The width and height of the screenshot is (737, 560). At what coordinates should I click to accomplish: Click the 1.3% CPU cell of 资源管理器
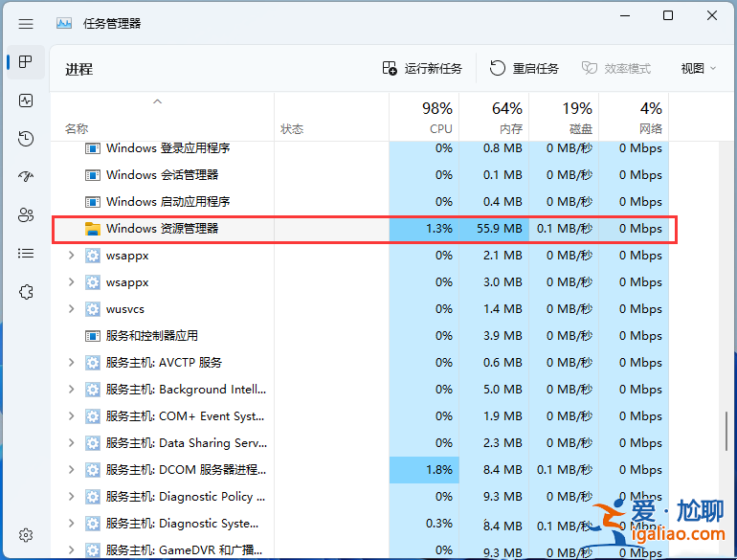424,229
